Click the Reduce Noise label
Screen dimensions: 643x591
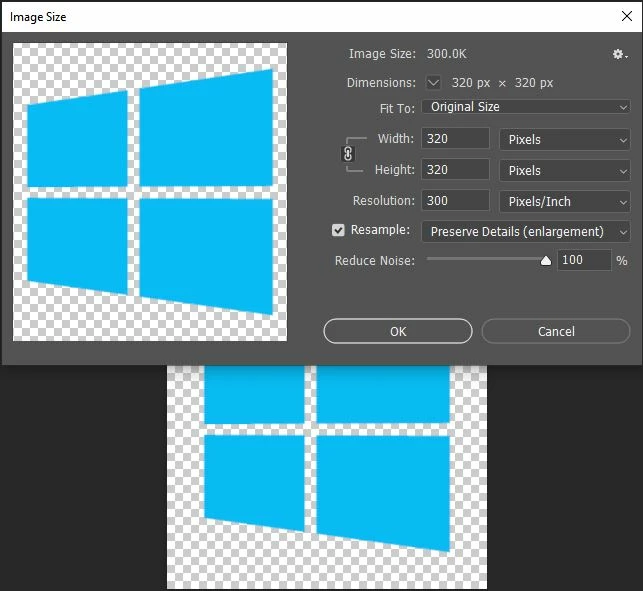click(375, 261)
